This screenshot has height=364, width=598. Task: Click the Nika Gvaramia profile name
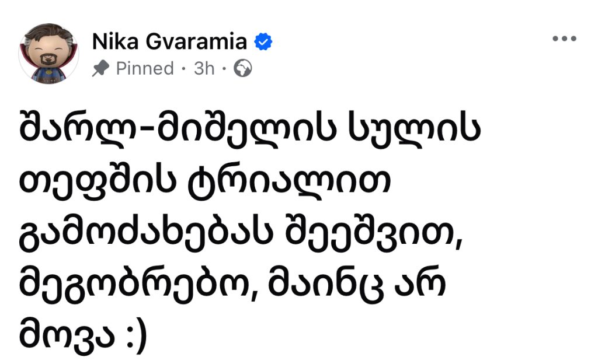169,41
